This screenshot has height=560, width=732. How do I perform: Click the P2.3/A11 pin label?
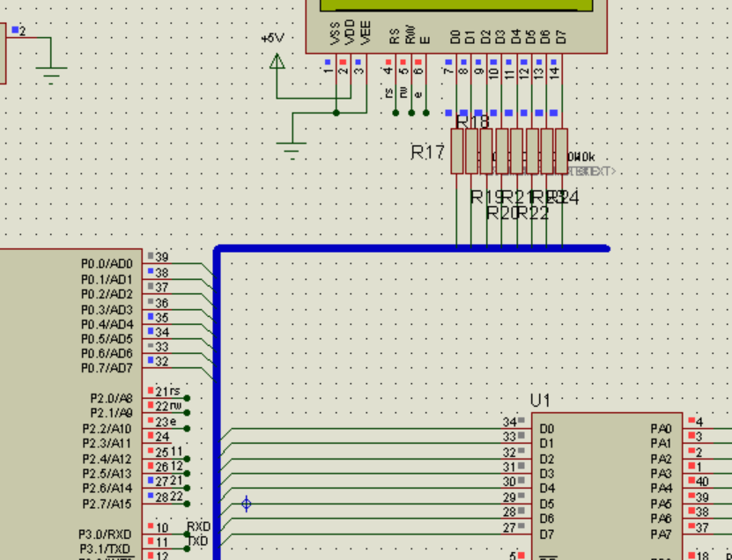(x=107, y=444)
